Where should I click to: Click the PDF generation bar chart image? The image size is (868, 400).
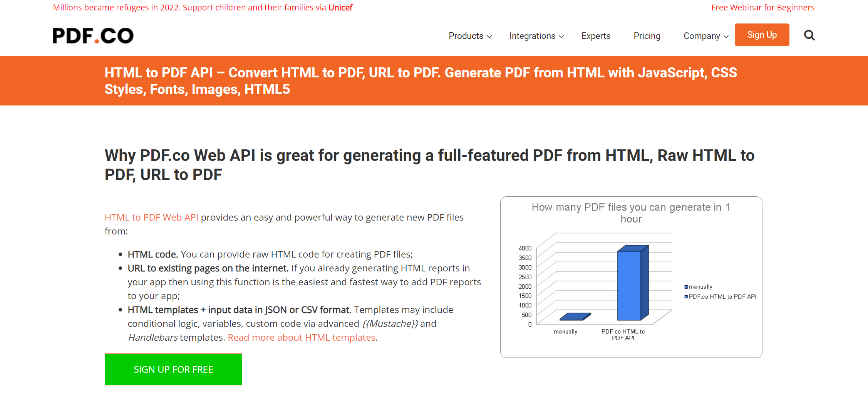point(631,277)
